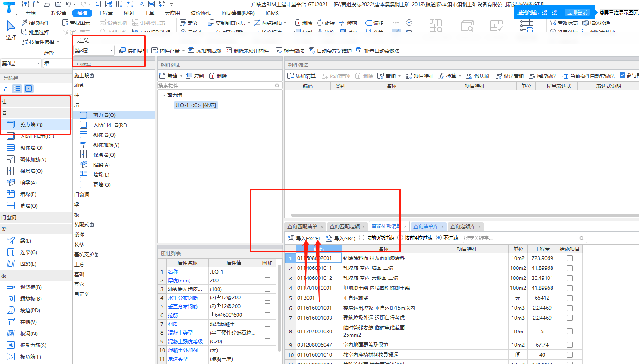Click 复制 copy in component list
Screen dimensions: 639x364
coord(195,76)
